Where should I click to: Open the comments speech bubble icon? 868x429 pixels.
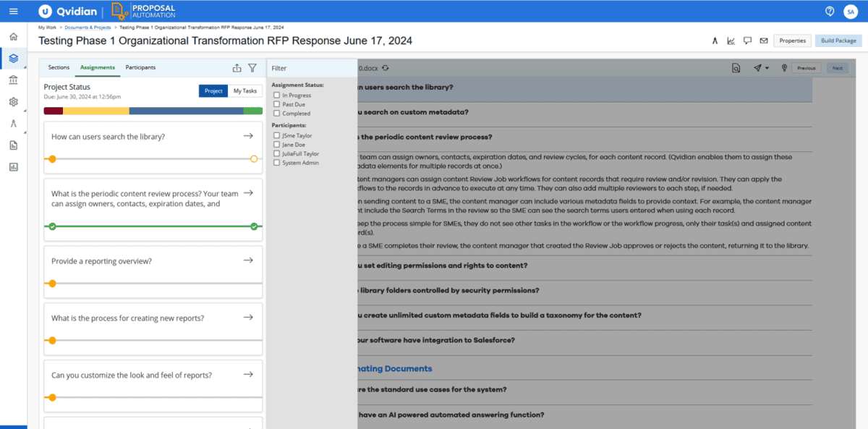tap(747, 41)
